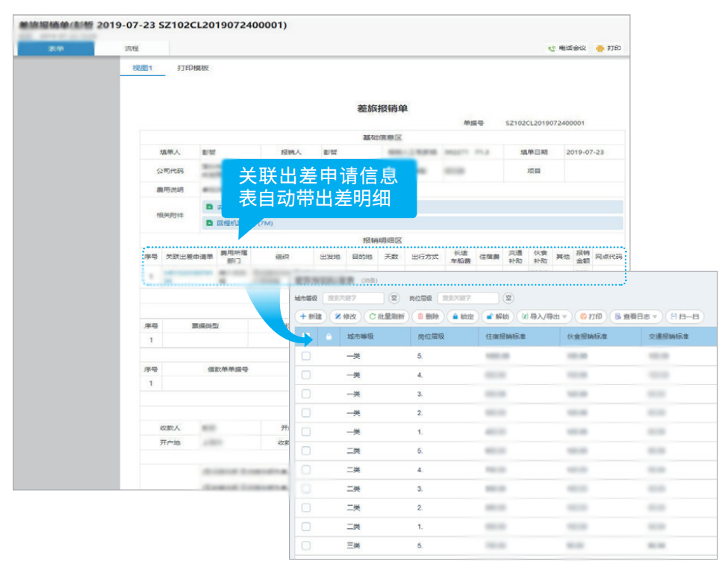The image size is (728, 573).
Task: Click the 锁定 (Lock) button
Action: [462, 316]
